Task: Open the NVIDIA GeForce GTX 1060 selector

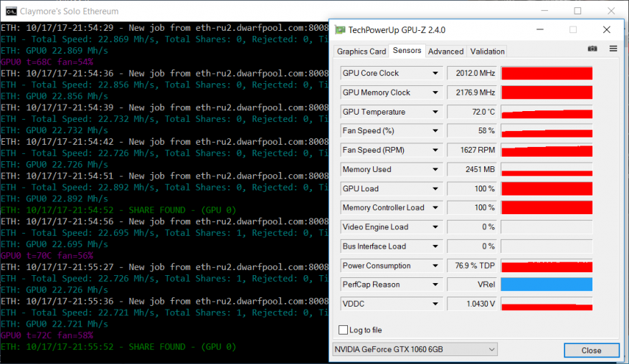Action: pyautogui.click(x=415, y=349)
